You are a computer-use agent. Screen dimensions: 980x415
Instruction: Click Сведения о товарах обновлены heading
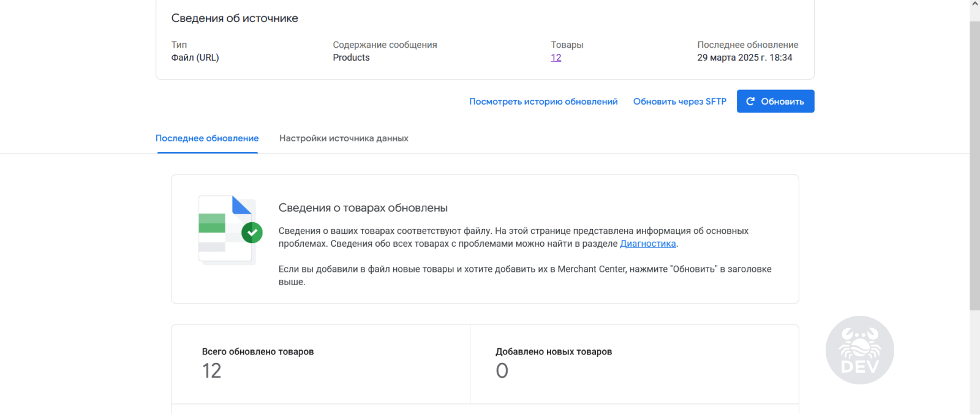click(x=363, y=208)
